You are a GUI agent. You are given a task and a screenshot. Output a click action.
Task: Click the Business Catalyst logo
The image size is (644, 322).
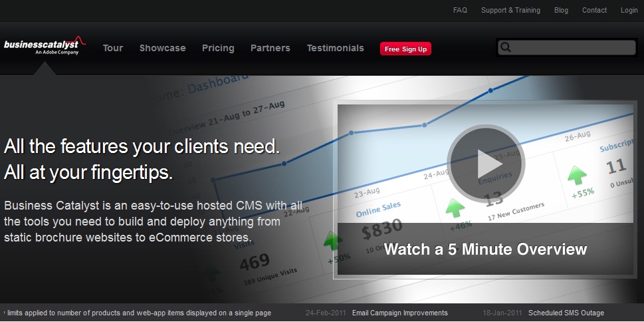45,45
